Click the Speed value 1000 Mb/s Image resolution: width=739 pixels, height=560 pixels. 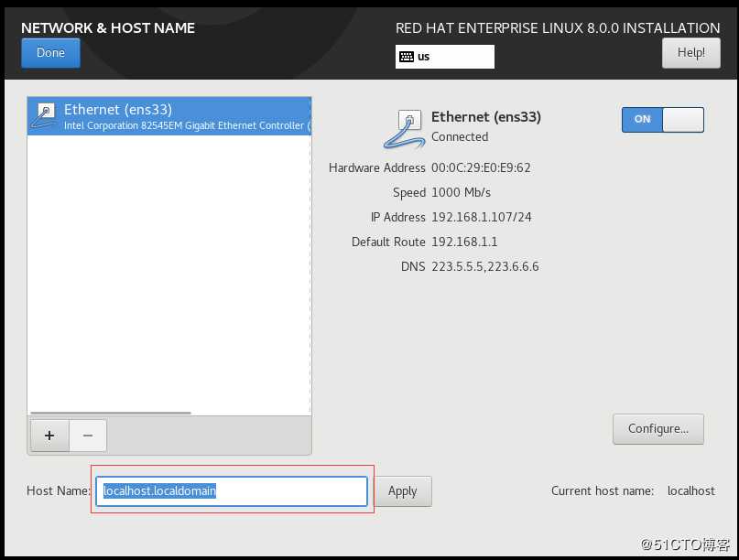(x=461, y=192)
